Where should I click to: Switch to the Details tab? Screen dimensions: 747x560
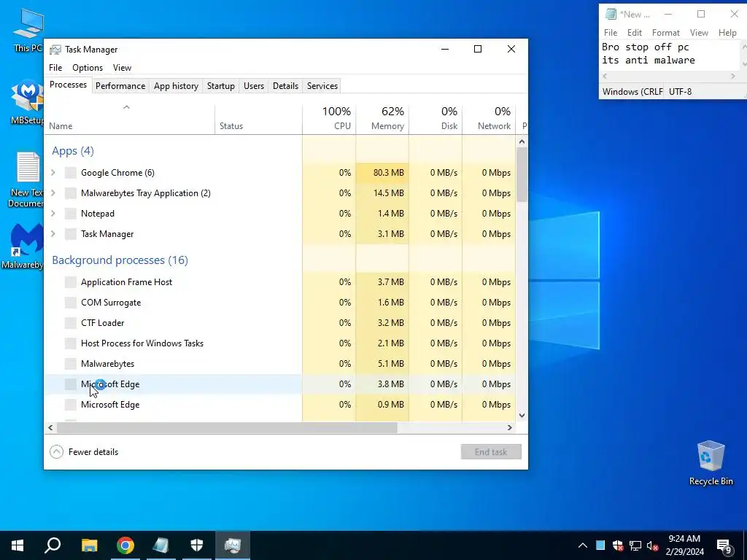pyautogui.click(x=285, y=86)
